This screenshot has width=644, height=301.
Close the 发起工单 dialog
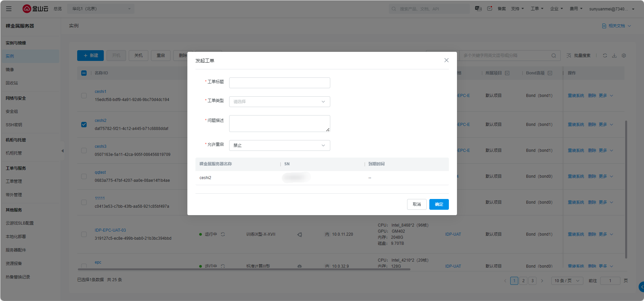[447, 60]
